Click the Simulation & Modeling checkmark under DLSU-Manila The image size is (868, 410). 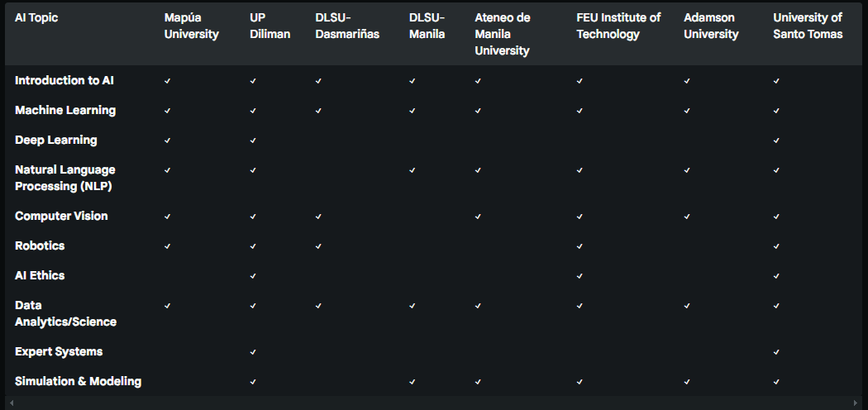pyautogui.click(x=412, y=382)
